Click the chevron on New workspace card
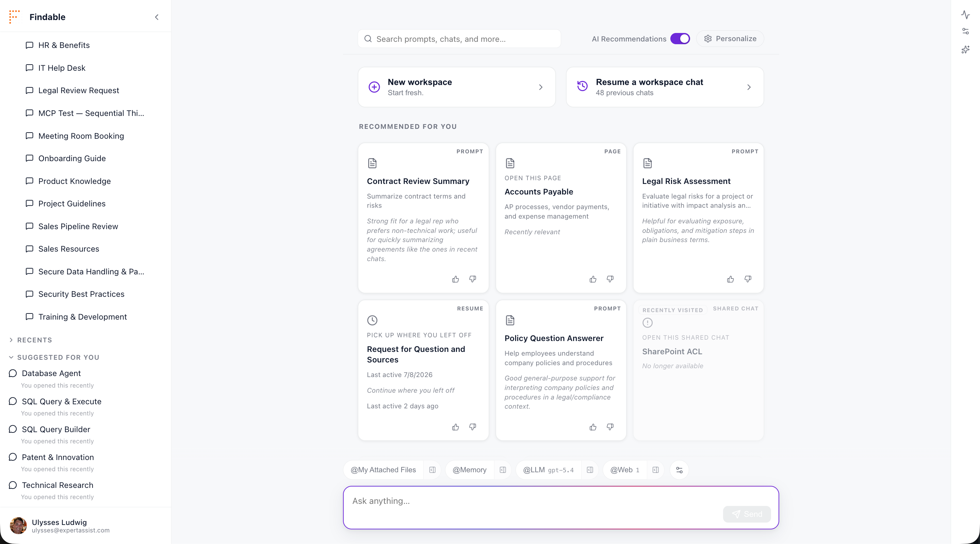Image resolution: width=980 pixels, height=544 pixels. (541, 87)
